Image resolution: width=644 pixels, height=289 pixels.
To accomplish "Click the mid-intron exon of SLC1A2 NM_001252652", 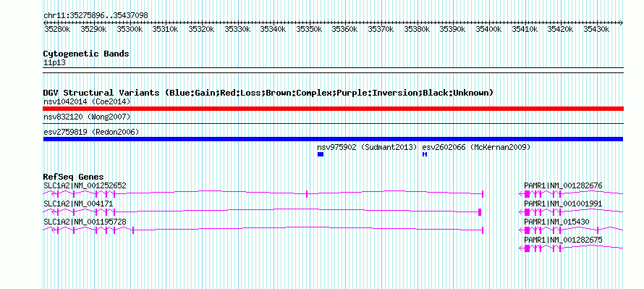I will coord(307,194).
